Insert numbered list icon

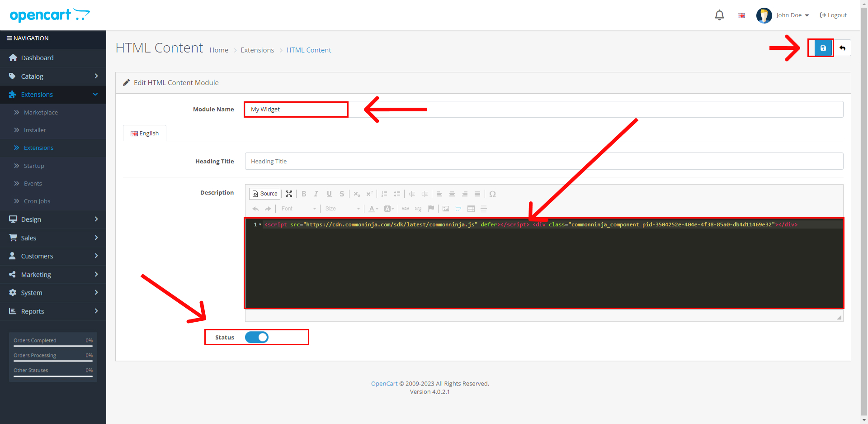pyautogui.click(x=384, y=194)
